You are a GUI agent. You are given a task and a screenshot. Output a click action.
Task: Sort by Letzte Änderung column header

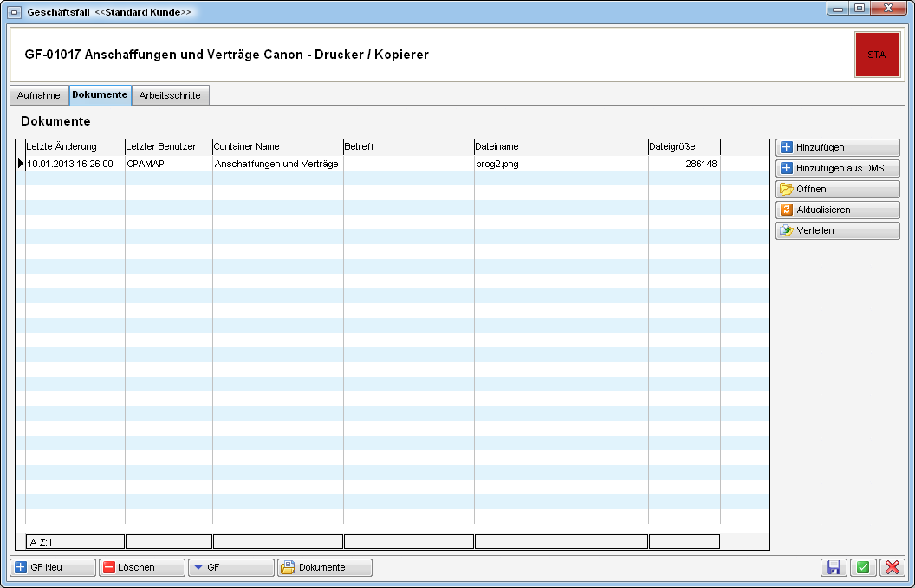(75, 146)
